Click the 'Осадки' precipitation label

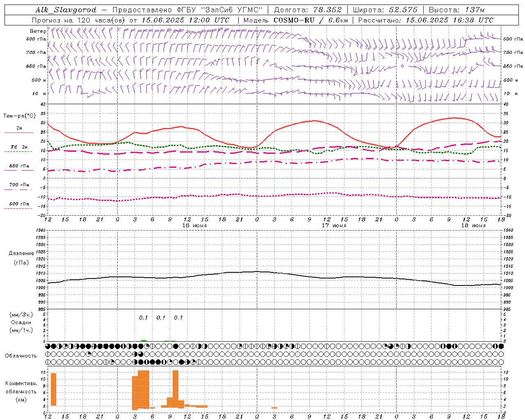(x=21, y=322)
